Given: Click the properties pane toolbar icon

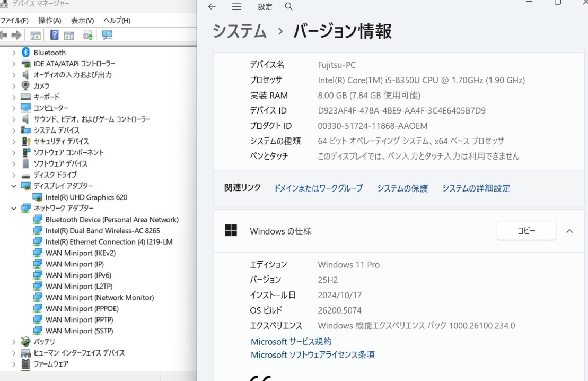Looking at the screenshot, I should click(x=69, y=36).
